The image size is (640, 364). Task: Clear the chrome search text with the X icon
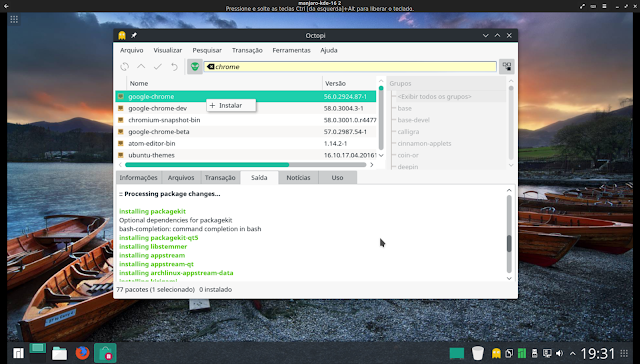pyautogui.click(x=210, y=67)
